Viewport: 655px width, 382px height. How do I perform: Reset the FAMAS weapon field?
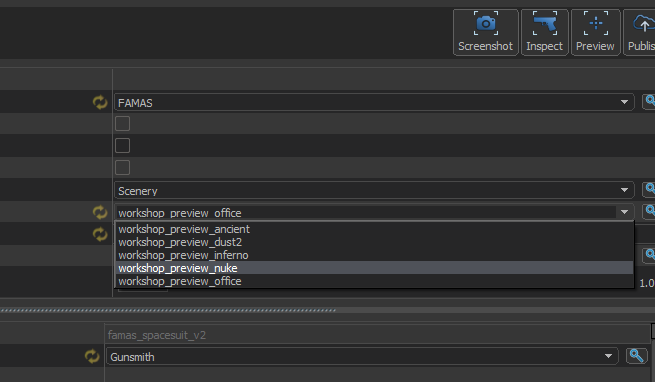[x=100, y=102]
